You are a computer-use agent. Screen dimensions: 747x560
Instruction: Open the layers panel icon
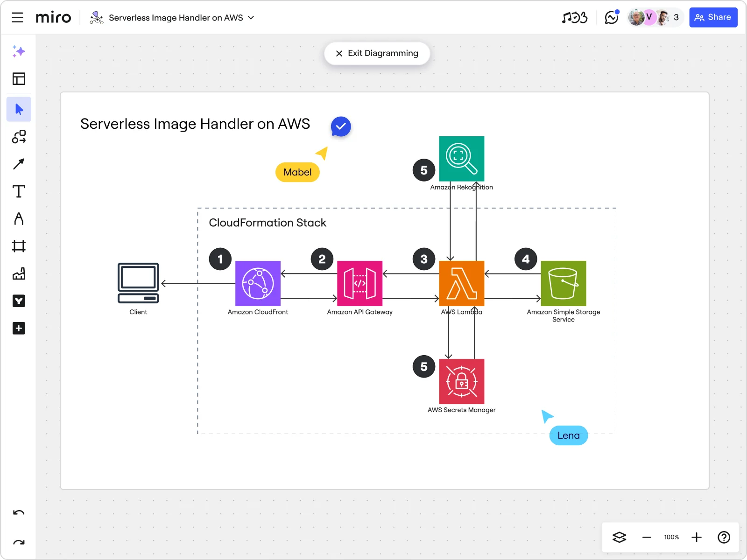tap(619, 537)
